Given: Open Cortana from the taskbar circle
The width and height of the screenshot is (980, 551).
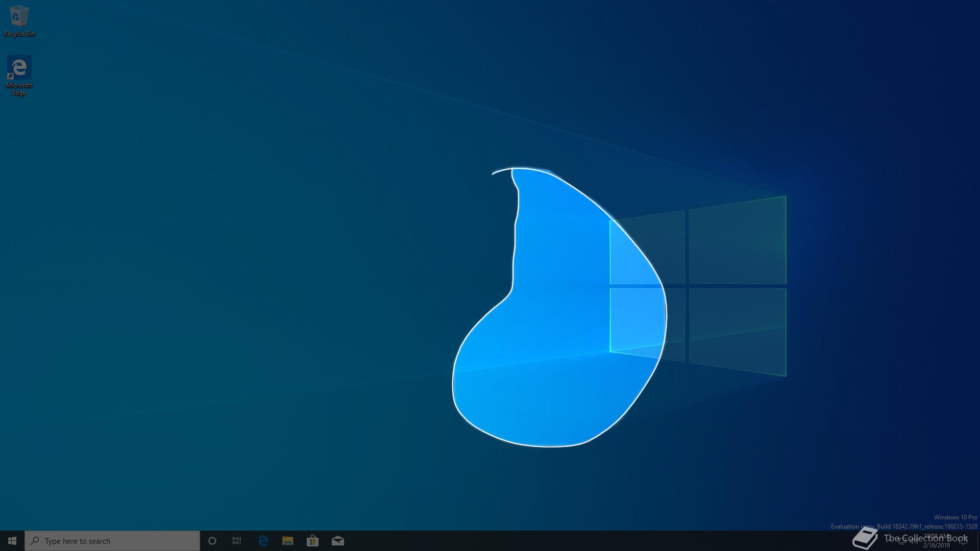Looking at the screenshot, I should pyautogui.click(x=212, y=541).
